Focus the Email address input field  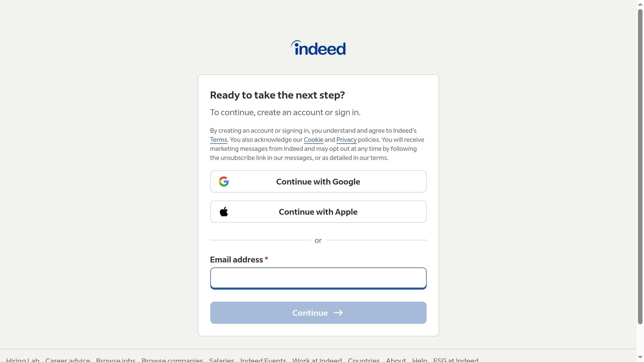click(318, 278)
